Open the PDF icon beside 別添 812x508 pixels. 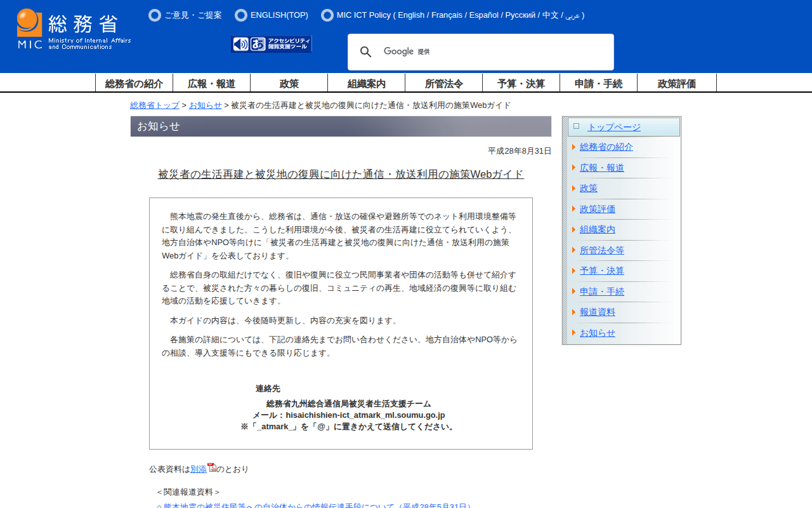[x=212, y=468]
